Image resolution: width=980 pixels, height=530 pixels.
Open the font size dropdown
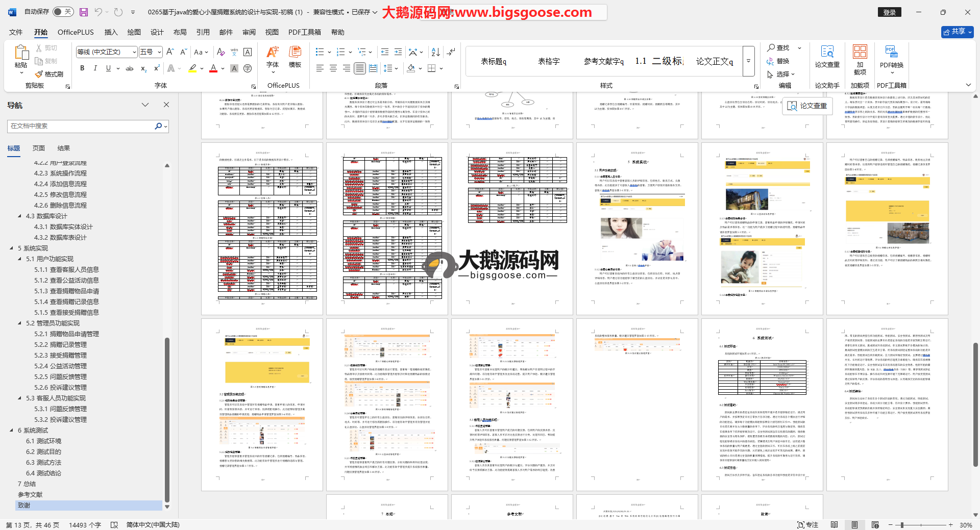tap(159, 52)
